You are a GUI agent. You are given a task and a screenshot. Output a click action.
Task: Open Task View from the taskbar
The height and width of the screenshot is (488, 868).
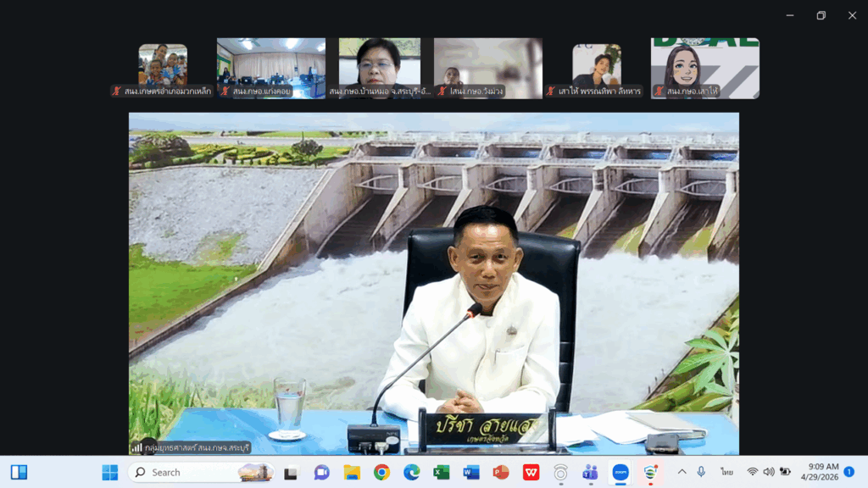point(292,473)
